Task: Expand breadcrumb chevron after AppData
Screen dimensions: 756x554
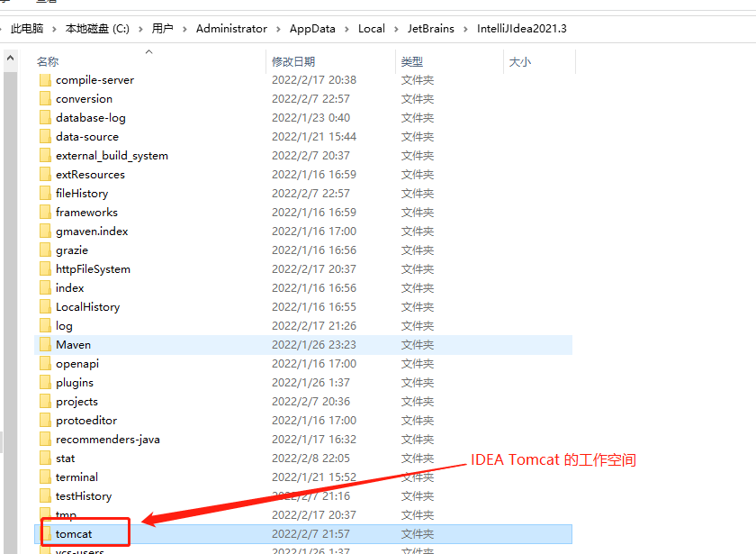Action: pyautogui.click(x=346, y=30)
